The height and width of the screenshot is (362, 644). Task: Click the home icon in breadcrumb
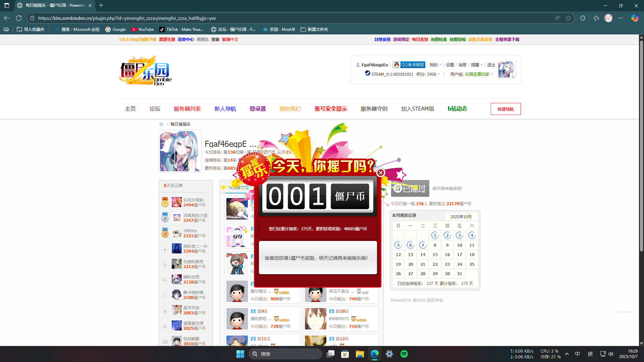click(x=161, y=124)
